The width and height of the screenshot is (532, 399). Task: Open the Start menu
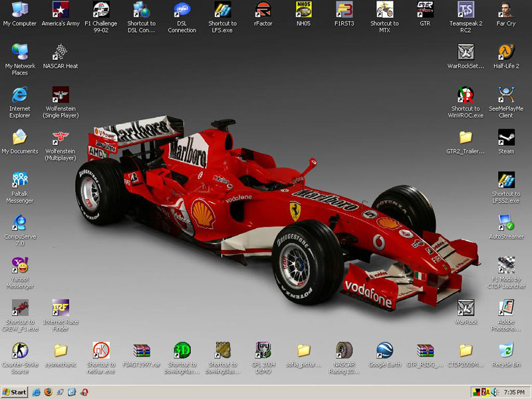pos(14,392)
